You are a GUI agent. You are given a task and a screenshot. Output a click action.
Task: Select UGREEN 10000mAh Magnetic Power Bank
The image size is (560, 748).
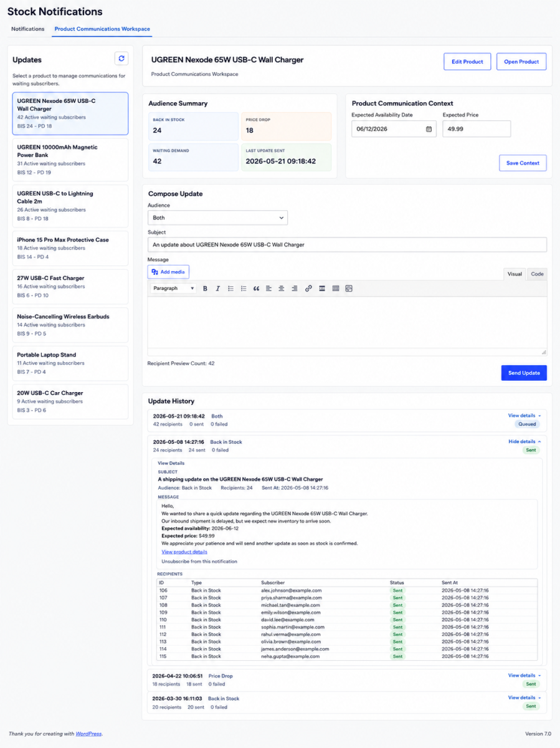(70, 160)
